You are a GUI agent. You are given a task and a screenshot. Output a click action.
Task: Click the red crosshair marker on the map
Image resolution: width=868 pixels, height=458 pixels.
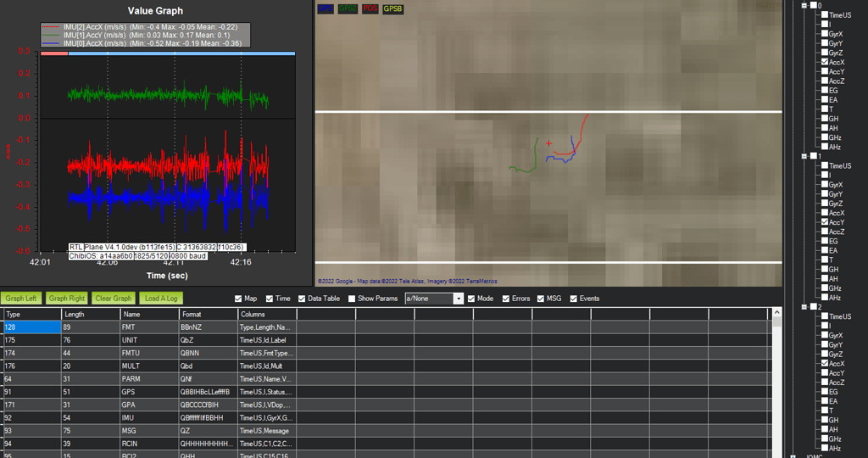(x=549, y=143)
